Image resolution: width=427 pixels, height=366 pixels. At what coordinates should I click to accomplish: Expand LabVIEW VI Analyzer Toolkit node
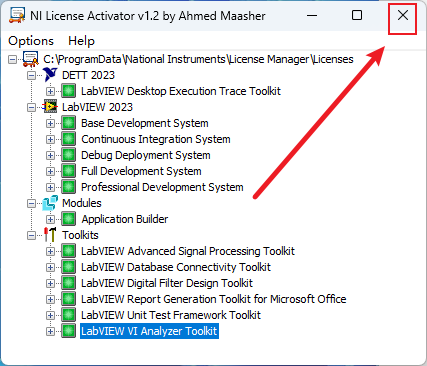(50, 331)
